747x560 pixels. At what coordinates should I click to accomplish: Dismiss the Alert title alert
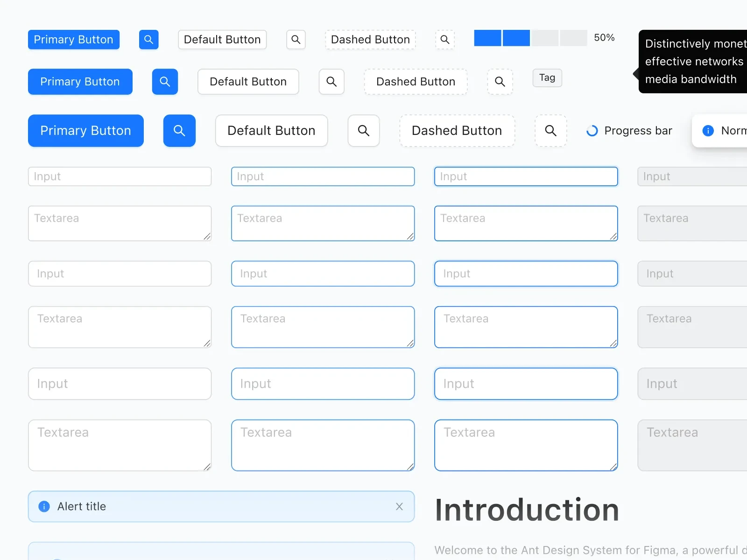[399, 506]
